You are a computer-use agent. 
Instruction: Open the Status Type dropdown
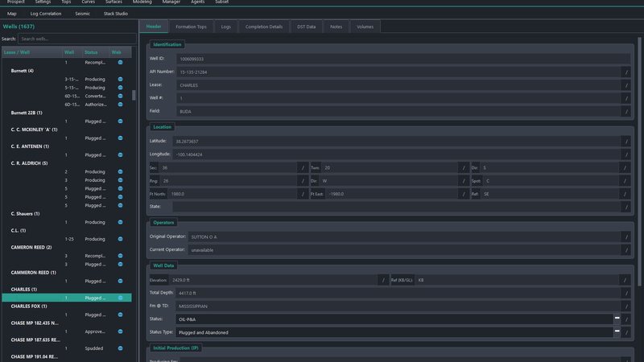tap(617, 332)
